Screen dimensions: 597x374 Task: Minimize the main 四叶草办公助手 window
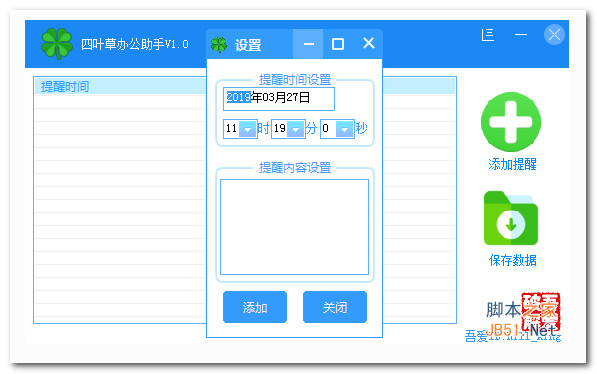pyautogui.click(x=520, y=35)
